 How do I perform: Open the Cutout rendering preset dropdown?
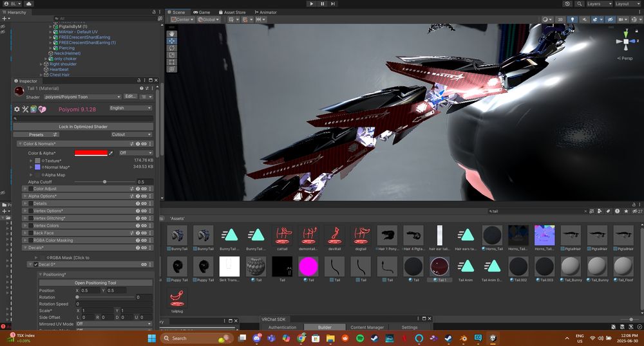pos(131,134)
